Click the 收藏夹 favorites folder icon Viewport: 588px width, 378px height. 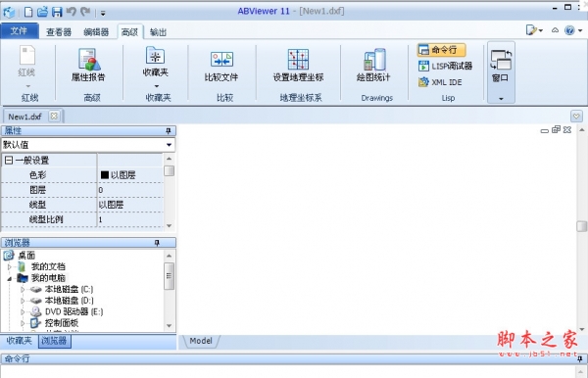[x=155, y=56]
